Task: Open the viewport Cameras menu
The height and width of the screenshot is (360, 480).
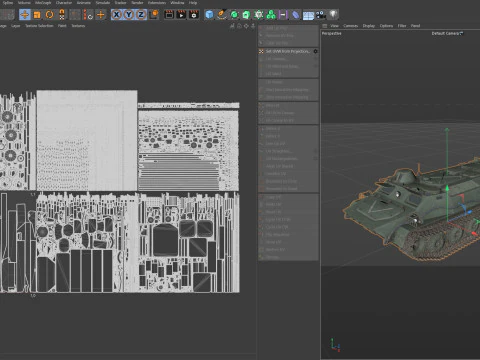Action: point(350,26)
